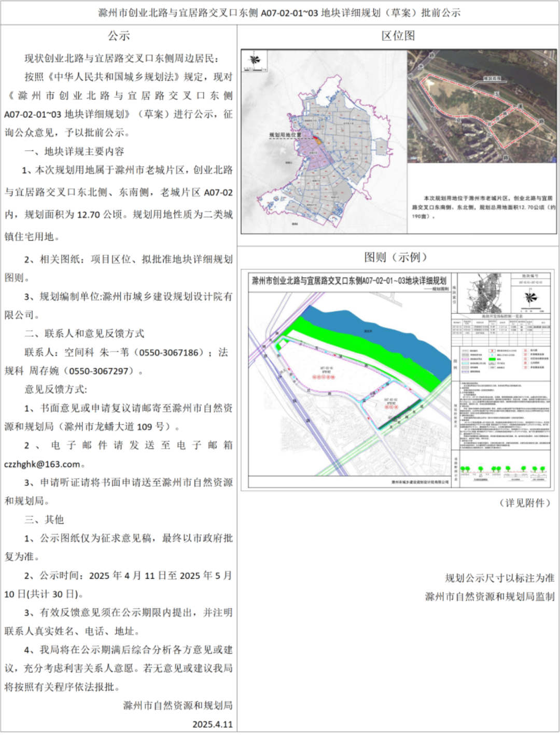
Task: Click the line '3、申请听证请将书面申请送至滁州市自然资源'
Action: [129, 483]
